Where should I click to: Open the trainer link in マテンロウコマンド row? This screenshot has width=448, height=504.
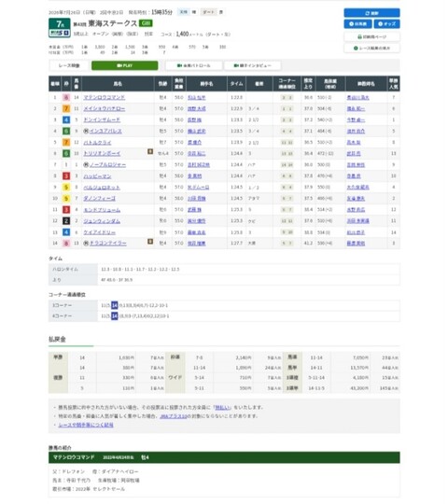coord(357,97)
